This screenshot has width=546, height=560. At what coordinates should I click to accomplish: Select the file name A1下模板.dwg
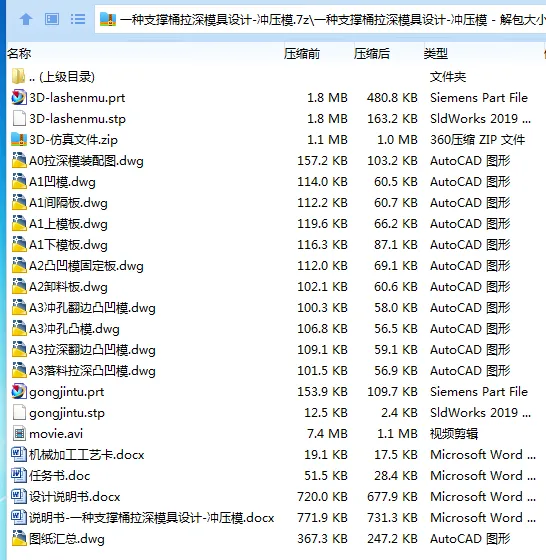68,245
